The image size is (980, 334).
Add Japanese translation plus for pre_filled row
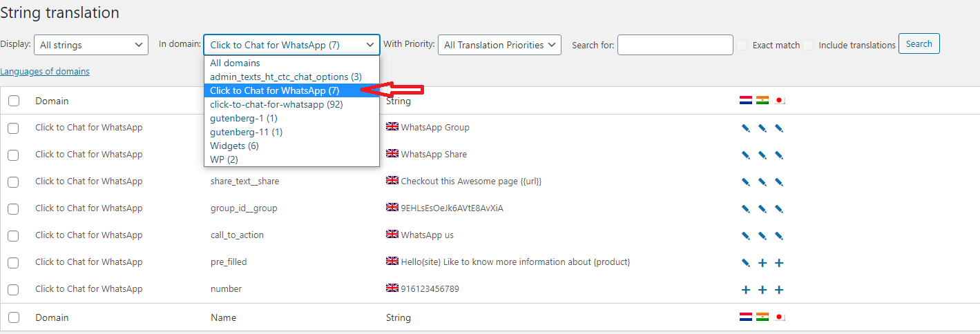pyautogui.click(x=779, y=263)
